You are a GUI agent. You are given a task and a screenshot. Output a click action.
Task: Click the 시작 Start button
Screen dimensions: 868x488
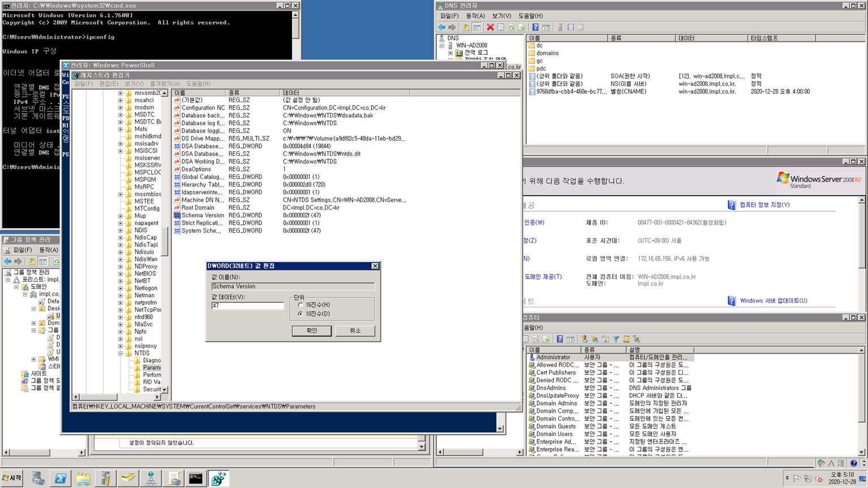[x=12, y=478]
